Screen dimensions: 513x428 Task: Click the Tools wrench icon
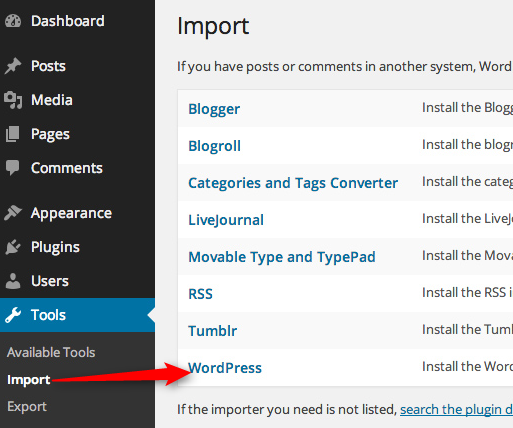tap(13, 315)
